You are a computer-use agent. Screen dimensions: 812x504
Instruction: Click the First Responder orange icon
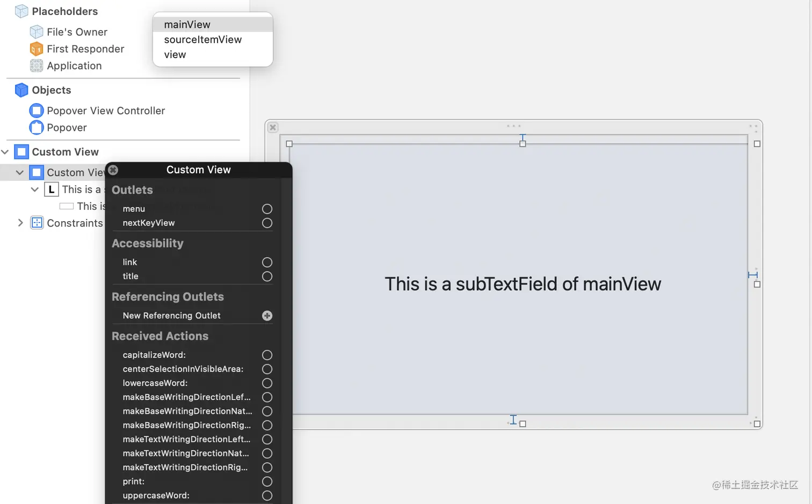37,49
